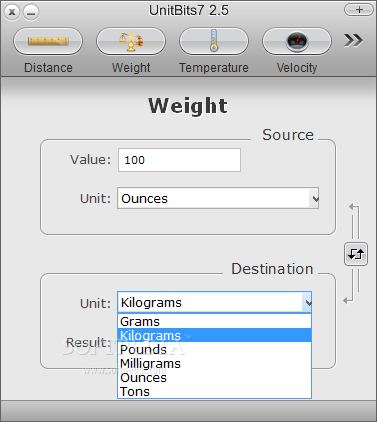Image resolution: width=377 pixels, height=422 pixels.
Task: Collapse the Destination Unit dropdown showing Kilograms
Action: 214,302
